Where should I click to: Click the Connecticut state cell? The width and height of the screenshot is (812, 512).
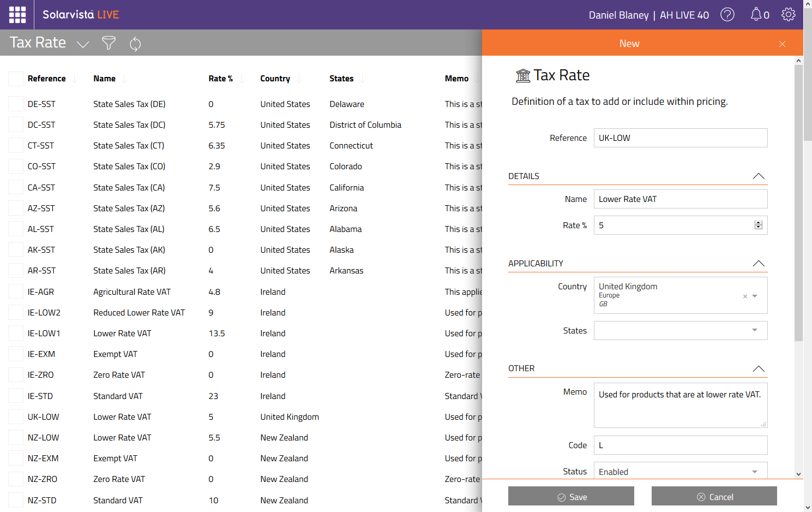(351, 145)
